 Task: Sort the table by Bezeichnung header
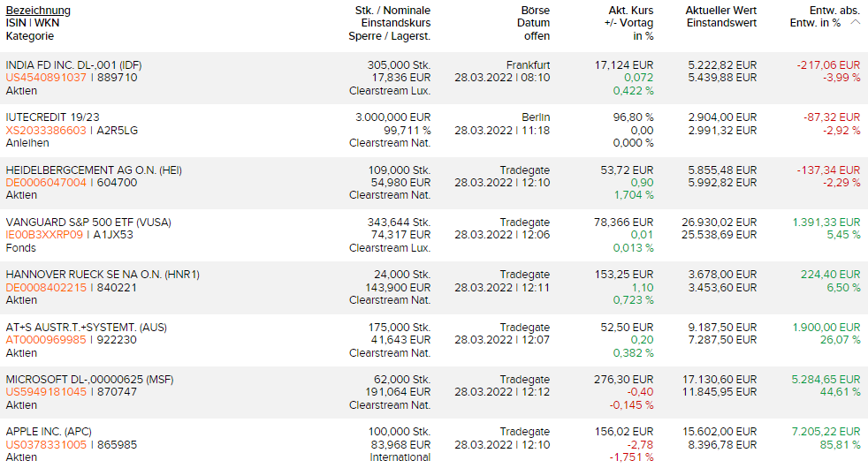click(38, 11)
